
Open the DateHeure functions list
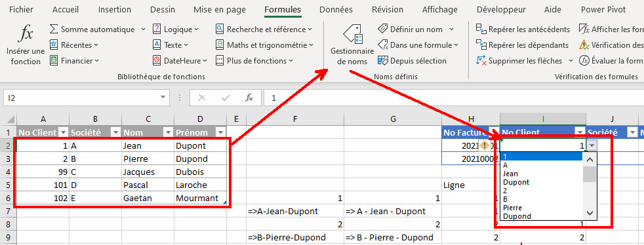click(x=180, y=61)
